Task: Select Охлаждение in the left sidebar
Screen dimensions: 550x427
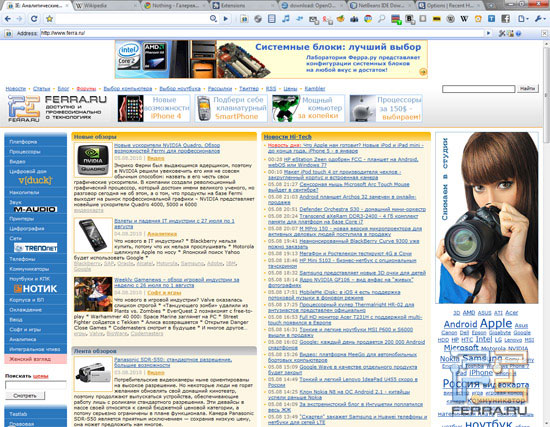Action: tap(26, 310)
